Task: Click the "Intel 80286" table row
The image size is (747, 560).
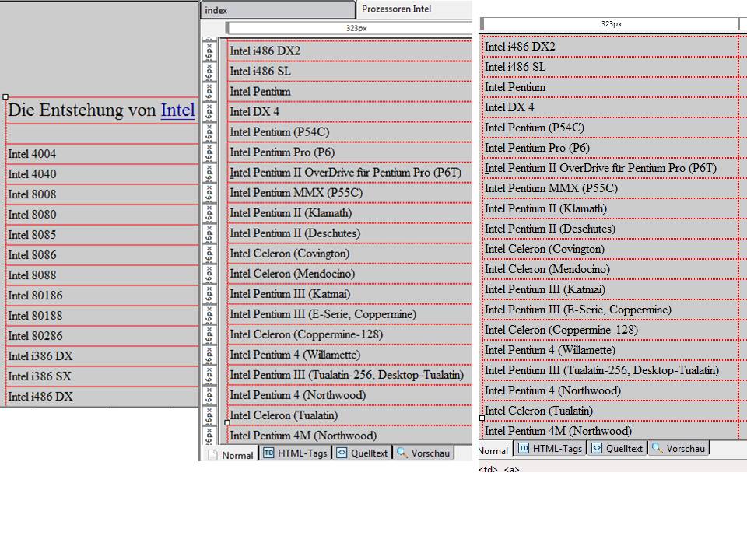Action: pyautogui.click(x=102, y=336)
